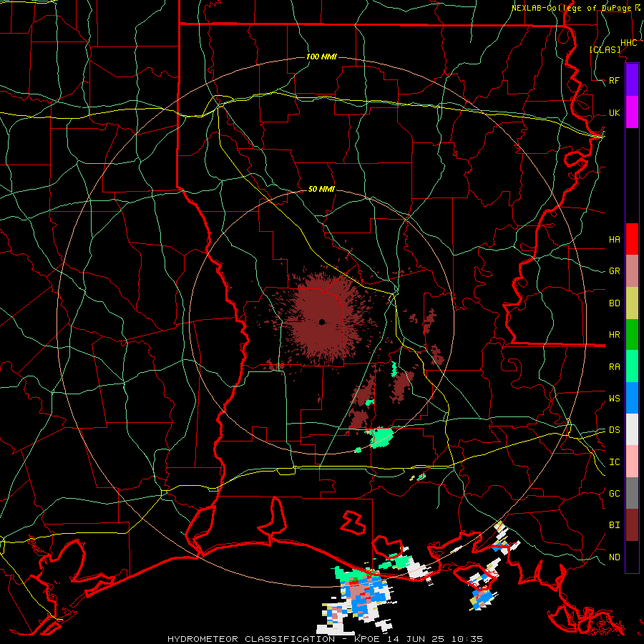The height and width of the screenshot is (644, 644).
Task: Click the black radar site dot
Action: point(322,321)
